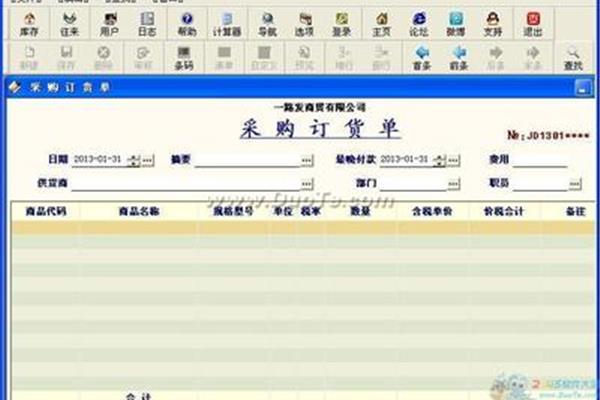Click the 预览 print preview icon
This screenshot has width=600, height=400.
click(x=304, y=58)
